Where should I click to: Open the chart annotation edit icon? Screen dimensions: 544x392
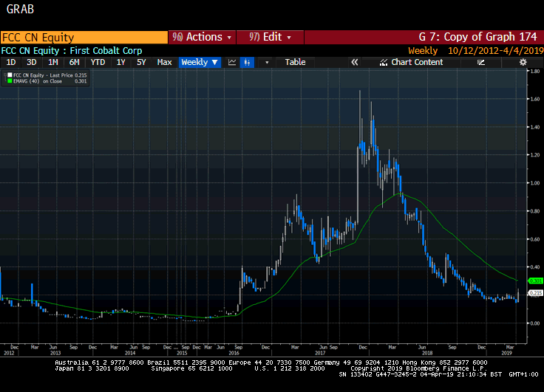click(481, 63)
